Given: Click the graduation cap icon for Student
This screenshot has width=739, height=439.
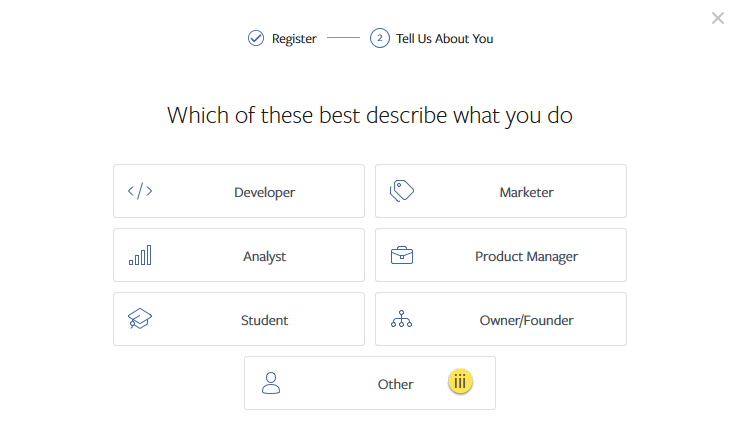Looking at the screenshot, I should (140, 320).
